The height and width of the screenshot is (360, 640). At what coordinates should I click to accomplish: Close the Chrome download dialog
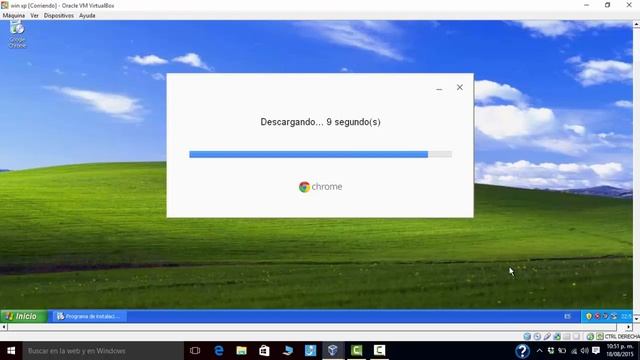coord(460,87)
